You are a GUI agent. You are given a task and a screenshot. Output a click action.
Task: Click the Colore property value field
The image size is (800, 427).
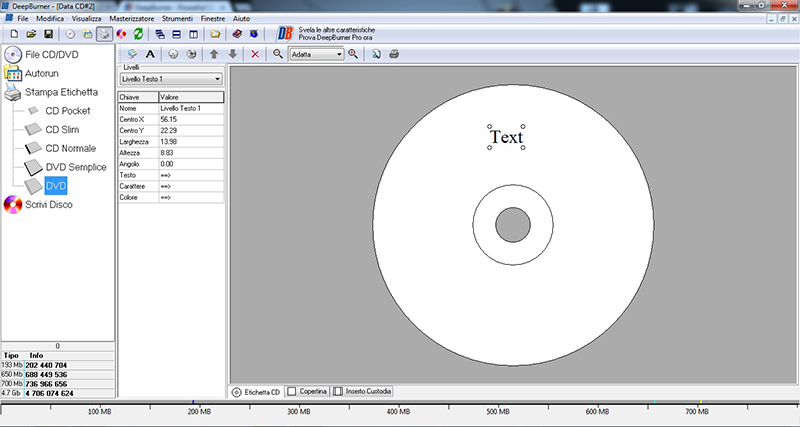(x=191, y=197)
